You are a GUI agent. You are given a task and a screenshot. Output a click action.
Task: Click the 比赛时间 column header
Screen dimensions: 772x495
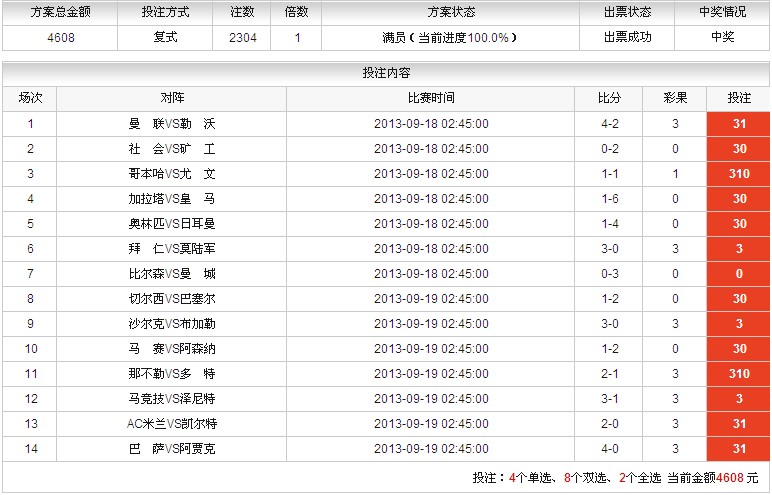(x=431, y=98)
